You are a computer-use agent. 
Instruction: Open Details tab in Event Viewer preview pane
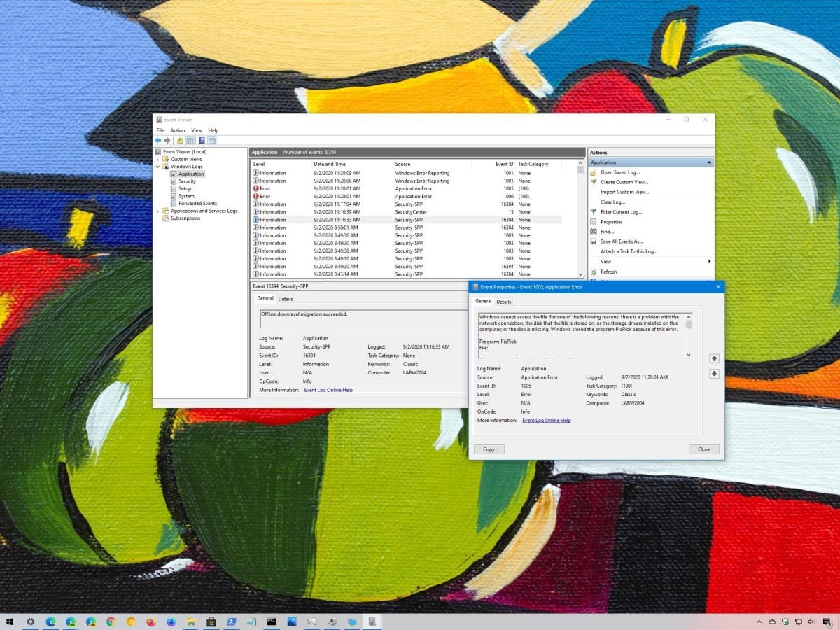286,299
